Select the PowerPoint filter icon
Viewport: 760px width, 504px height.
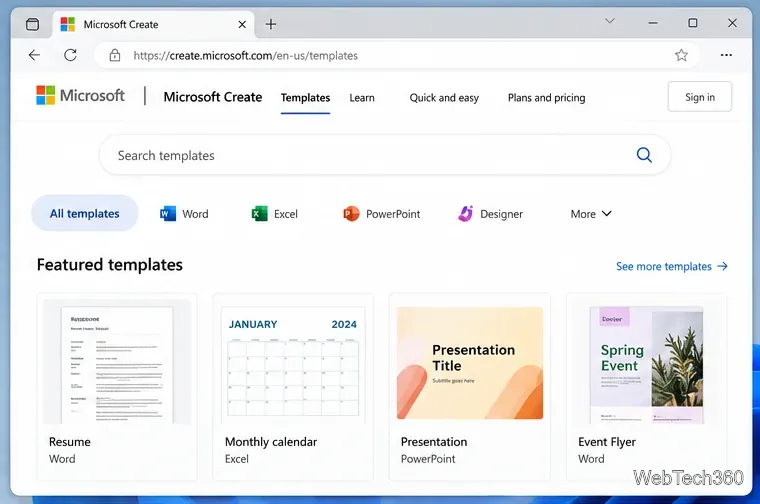(351, 214)
